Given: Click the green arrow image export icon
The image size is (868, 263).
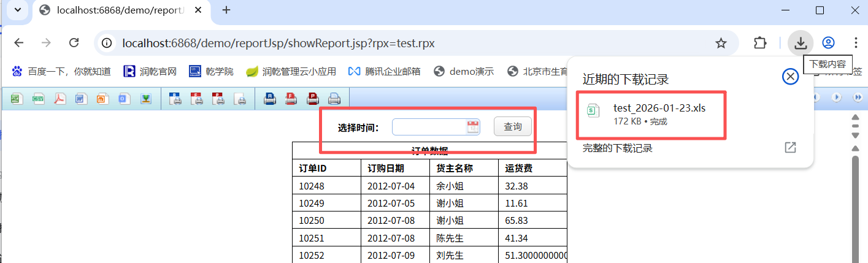Looking at the screenshot, I should coord(146,98).
